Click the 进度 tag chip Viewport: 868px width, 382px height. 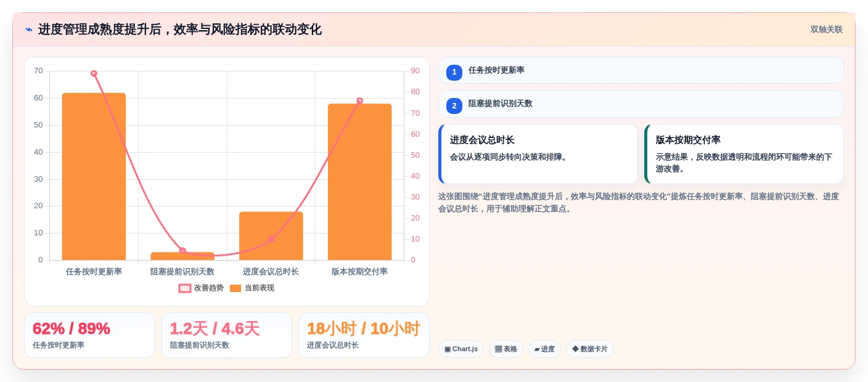point(544,349)
